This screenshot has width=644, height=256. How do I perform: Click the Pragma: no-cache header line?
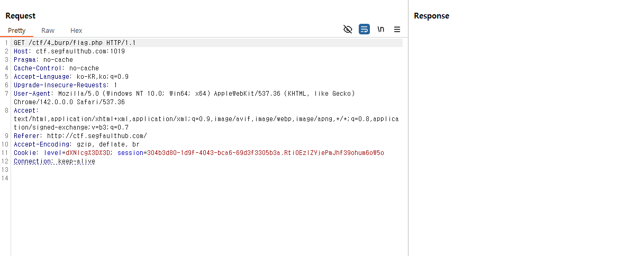click(43, 60)
